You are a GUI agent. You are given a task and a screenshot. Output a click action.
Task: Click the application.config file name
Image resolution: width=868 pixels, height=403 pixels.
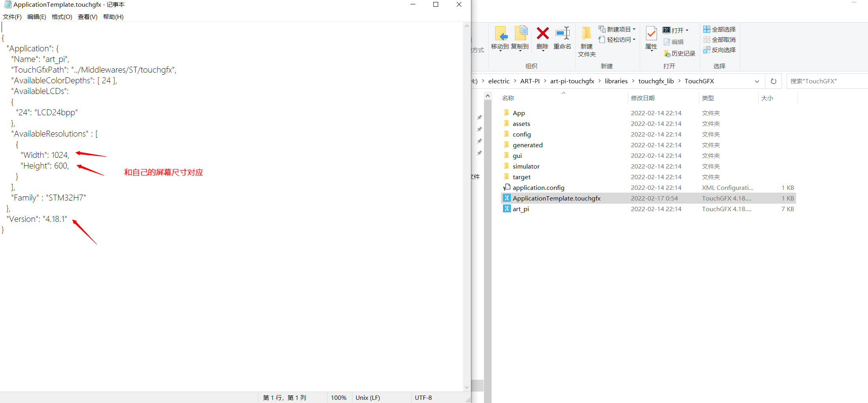click(538, 188)
